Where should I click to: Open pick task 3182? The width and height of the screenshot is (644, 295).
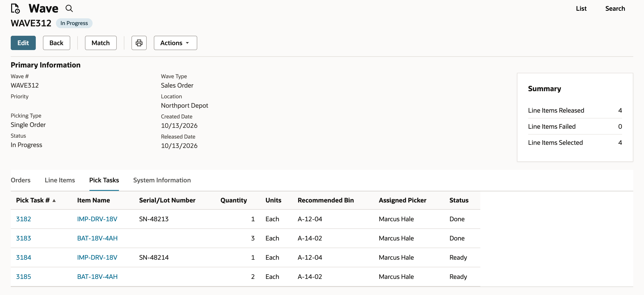click(x=23, y=219)
